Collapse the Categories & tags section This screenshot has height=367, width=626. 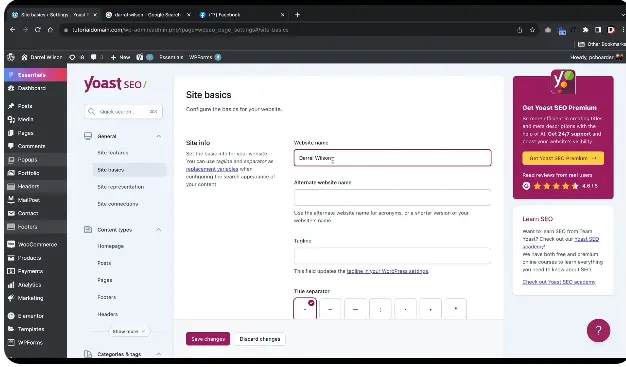click(x=158, y=354)
